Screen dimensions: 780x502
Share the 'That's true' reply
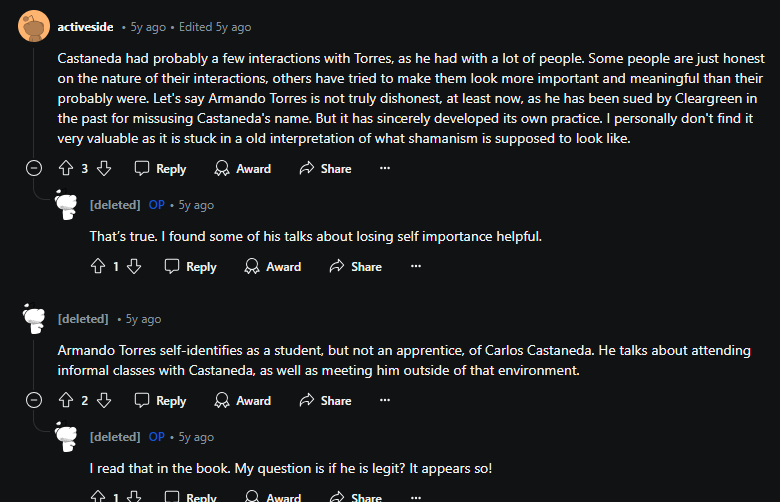pos(355,267)
